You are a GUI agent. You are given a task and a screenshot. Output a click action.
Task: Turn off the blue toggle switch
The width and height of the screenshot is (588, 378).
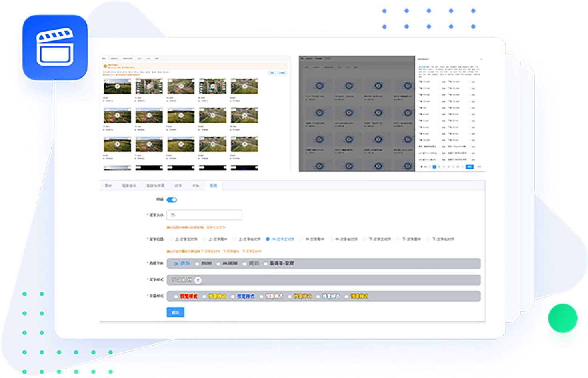pyautogui.click(x=172, y=200)
